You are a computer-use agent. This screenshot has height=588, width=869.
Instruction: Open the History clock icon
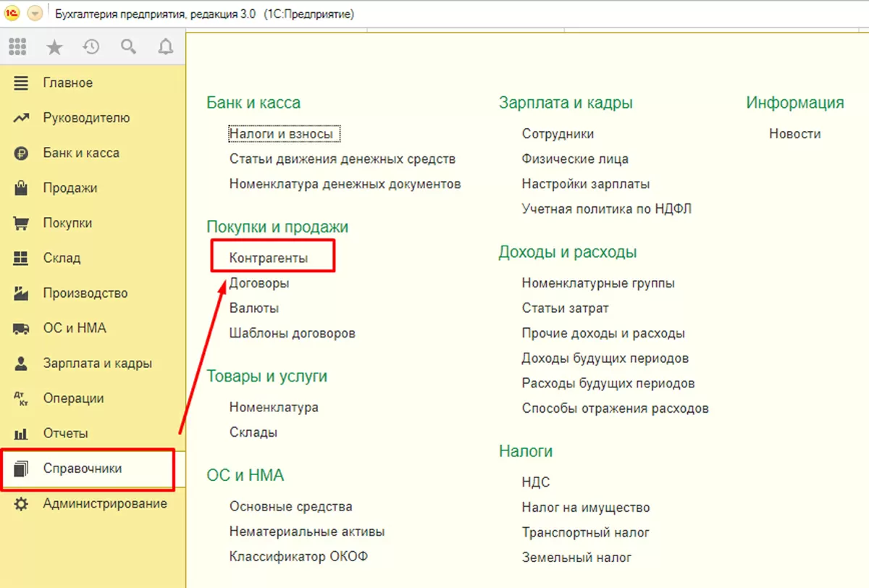coord(91,48)
